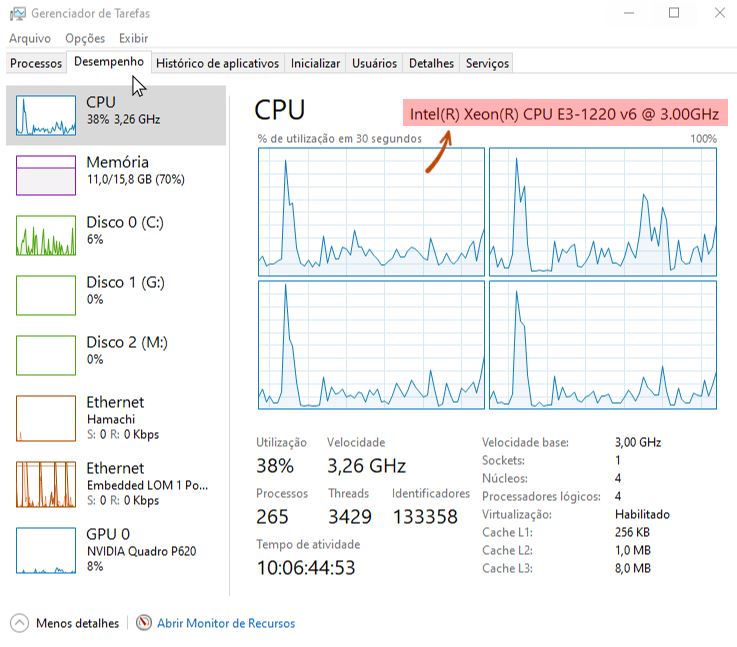This screenshot has height=647, width=737.
Task: Click the Threads count 3429
Action: (350, 517)
